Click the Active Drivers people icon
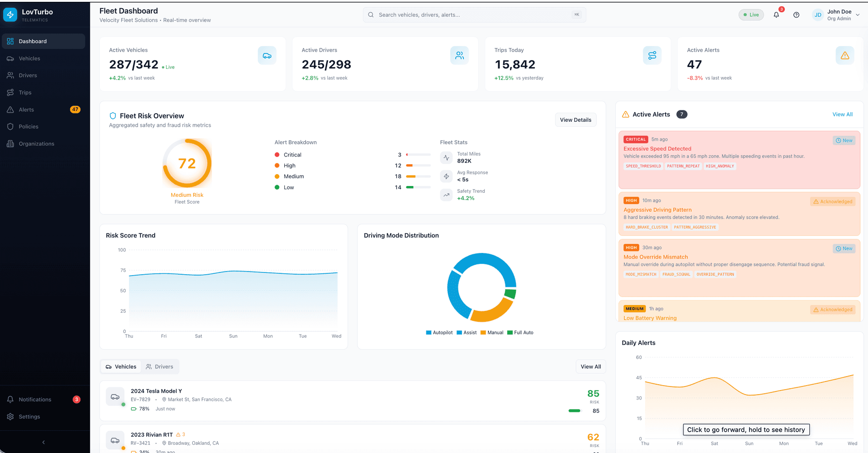The width and height of the screenshot is (868, 453). 460,56
